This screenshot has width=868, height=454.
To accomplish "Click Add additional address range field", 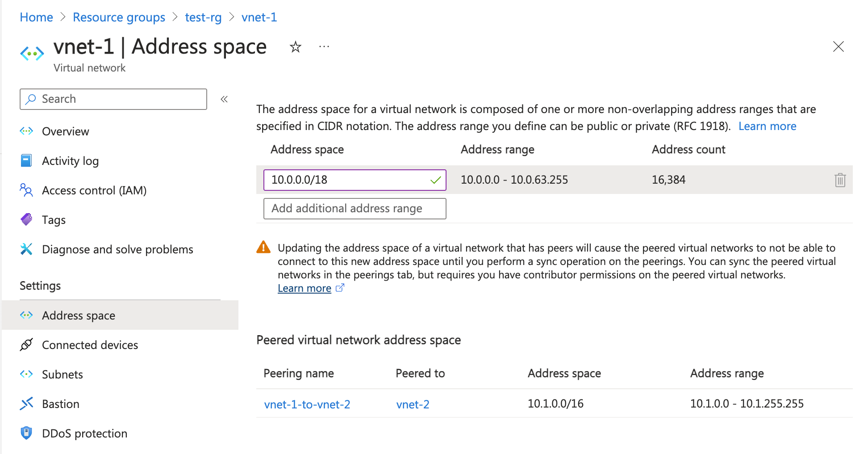I will [x=355, y=208].
